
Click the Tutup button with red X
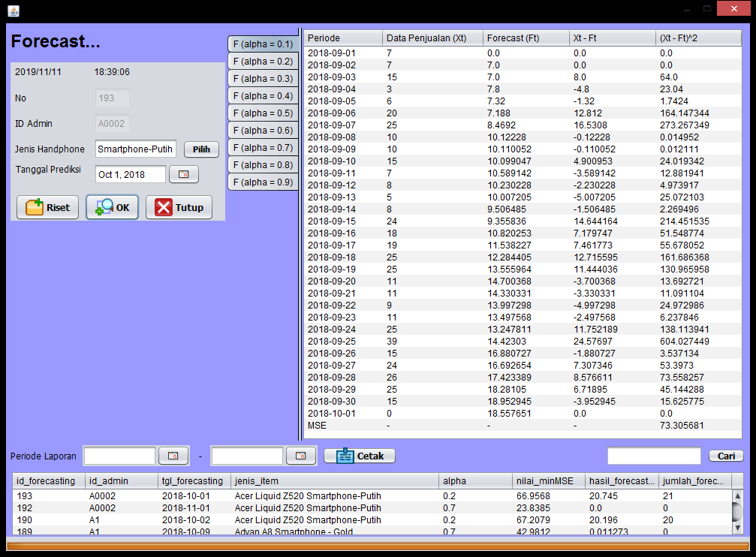179,207
